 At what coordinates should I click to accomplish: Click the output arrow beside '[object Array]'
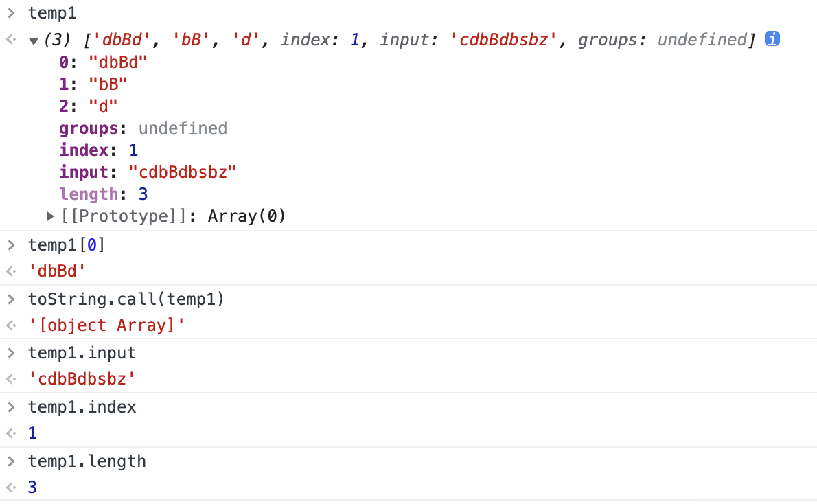[11, 325]
